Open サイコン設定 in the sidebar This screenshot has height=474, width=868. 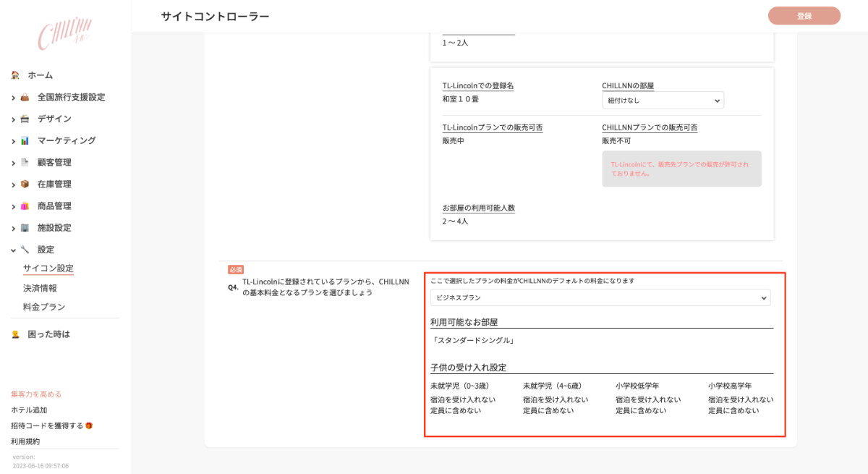coord(48,268)
